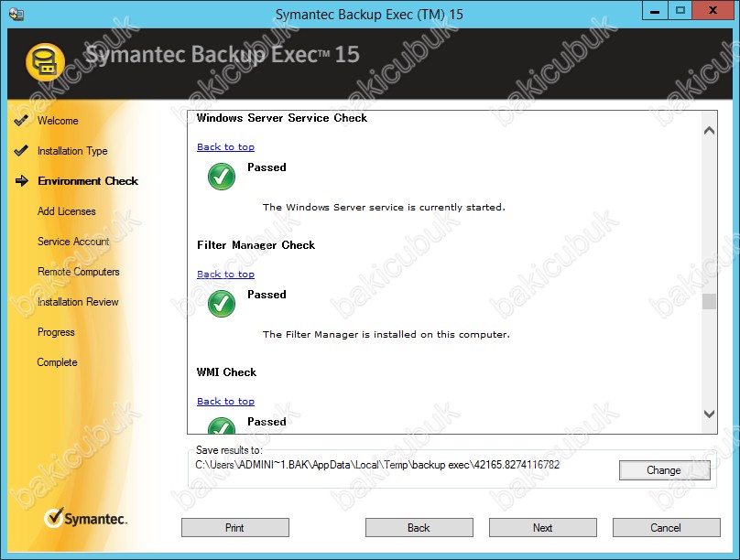
Task: Click the scroll down arrow of results pane
Action: (709, 414)
